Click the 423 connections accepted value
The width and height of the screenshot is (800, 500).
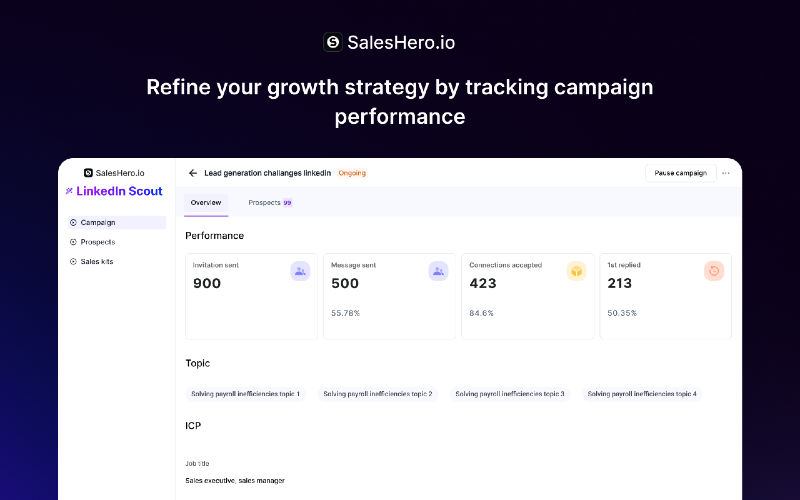(x=483, y=283)
